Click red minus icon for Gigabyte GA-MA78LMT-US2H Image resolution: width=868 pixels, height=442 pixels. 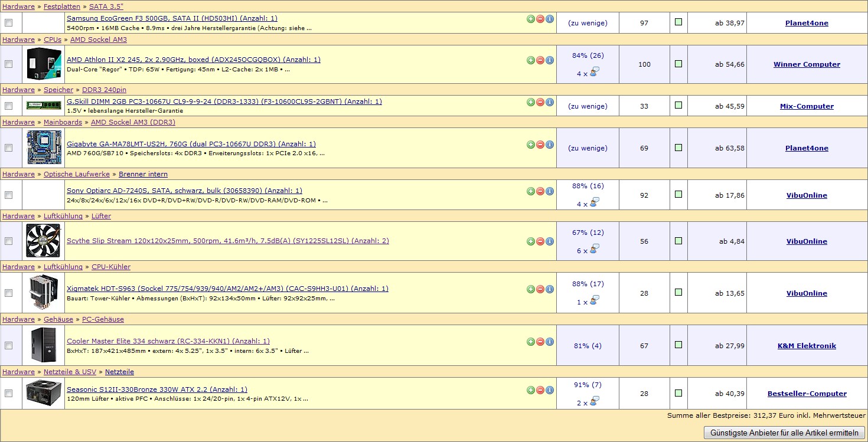540,145
